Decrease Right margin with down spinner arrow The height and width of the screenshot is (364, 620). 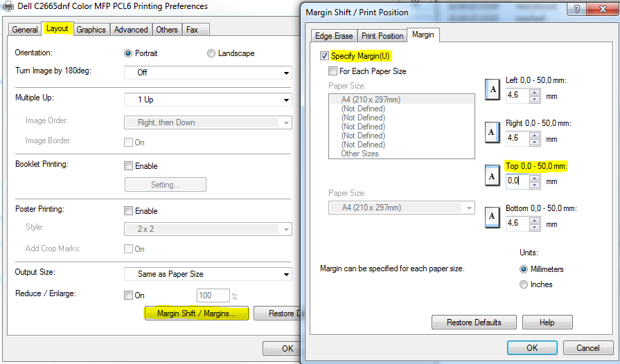535,142
